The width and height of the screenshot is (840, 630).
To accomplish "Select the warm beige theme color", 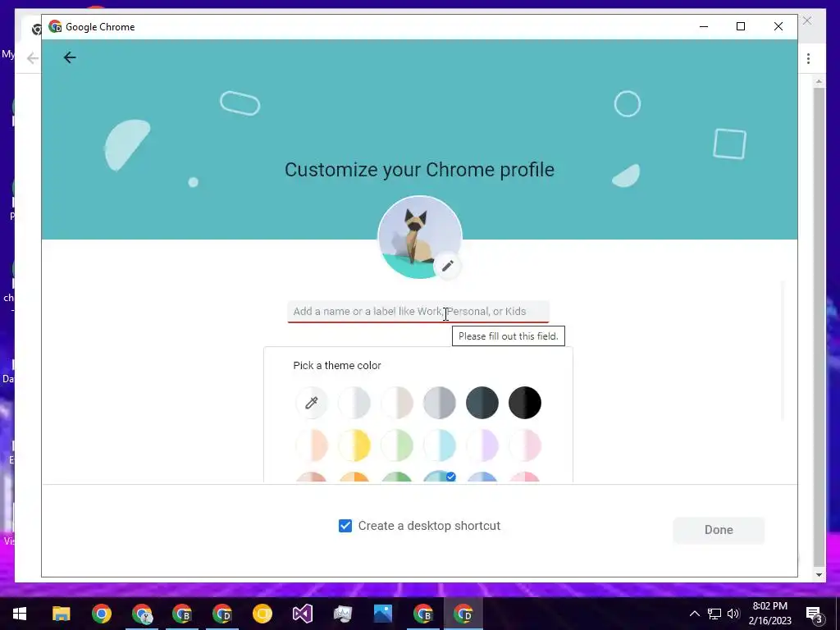I will point(397,402).
